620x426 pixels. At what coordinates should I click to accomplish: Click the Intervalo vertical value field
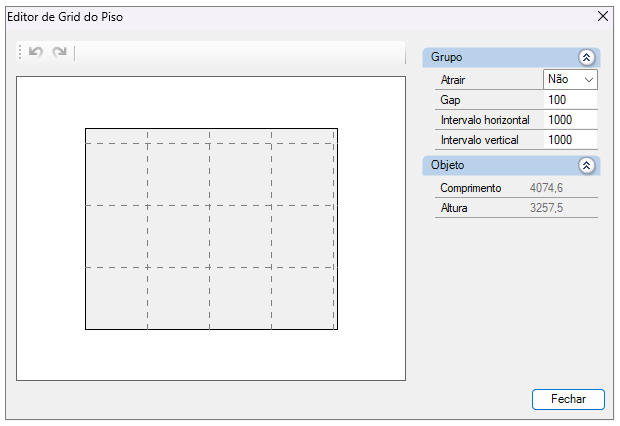coord(571,140)
